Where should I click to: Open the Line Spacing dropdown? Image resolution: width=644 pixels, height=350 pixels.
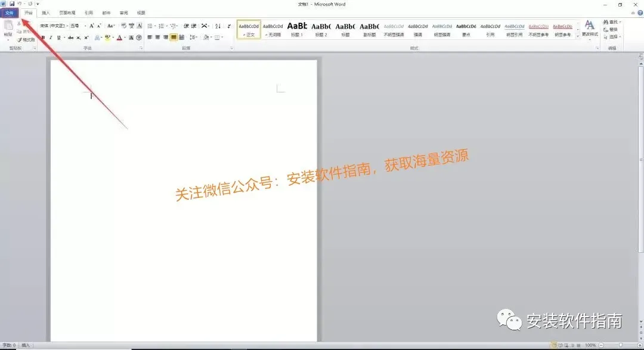193,38
